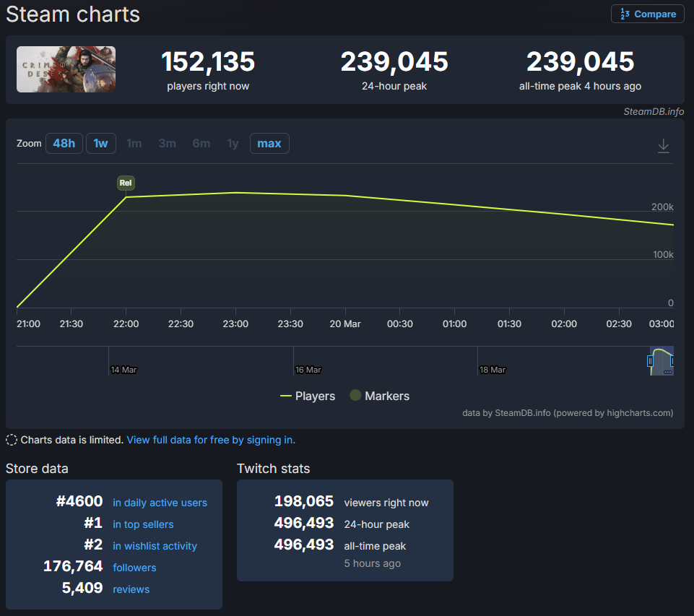Click the 176,764 followers count

(x=73, y=566)
